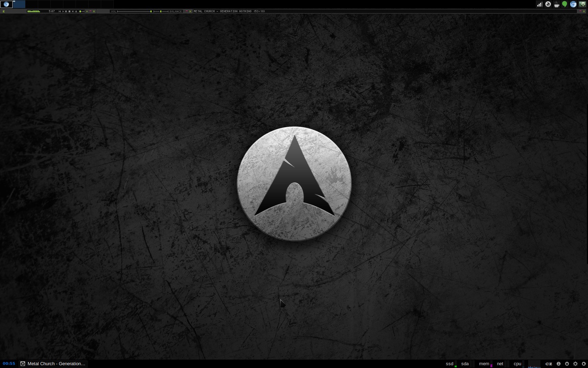Switch to the first workspace with Chromium

coord(6,4)
